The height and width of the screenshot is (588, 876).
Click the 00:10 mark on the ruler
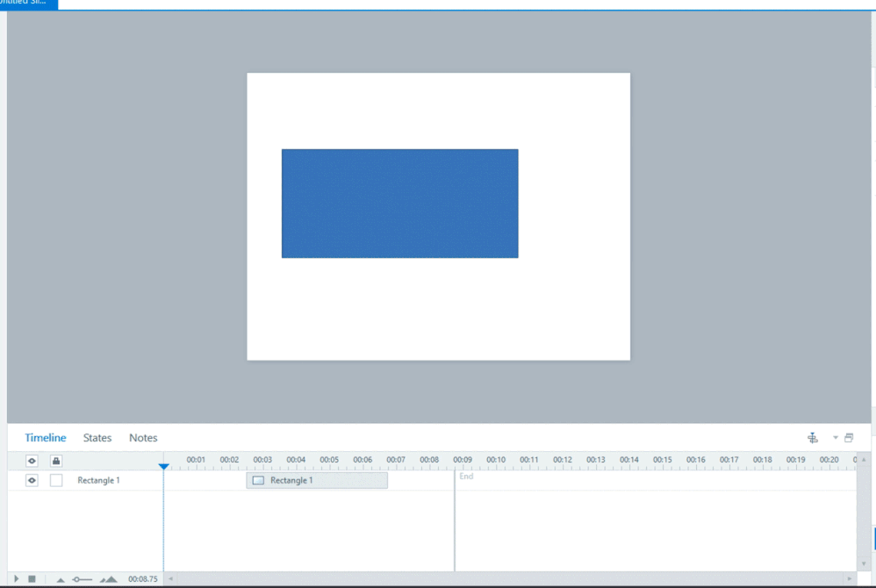point(496,460)
